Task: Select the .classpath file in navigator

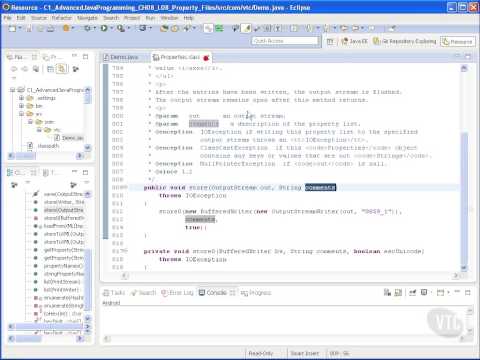Action: click(x=44, y=146)
